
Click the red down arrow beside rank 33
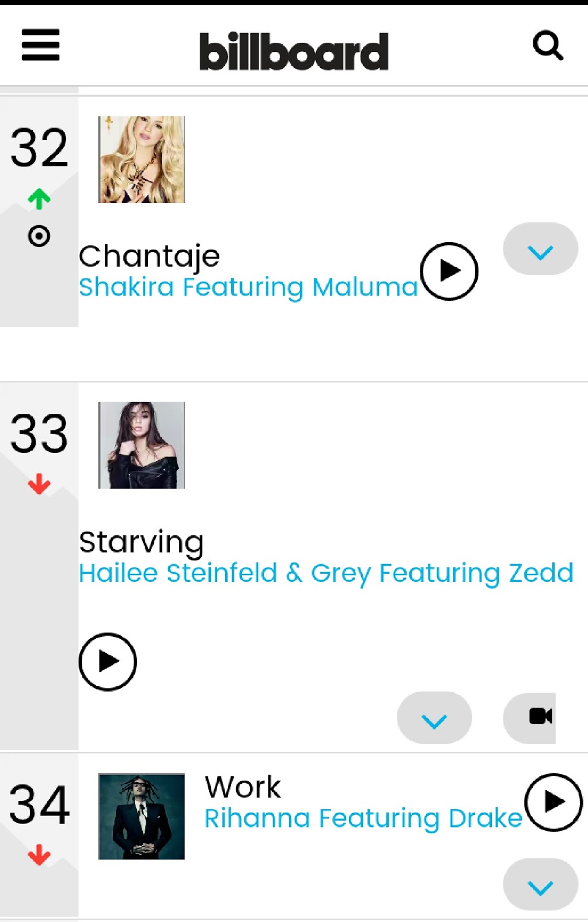click(39, 484)
